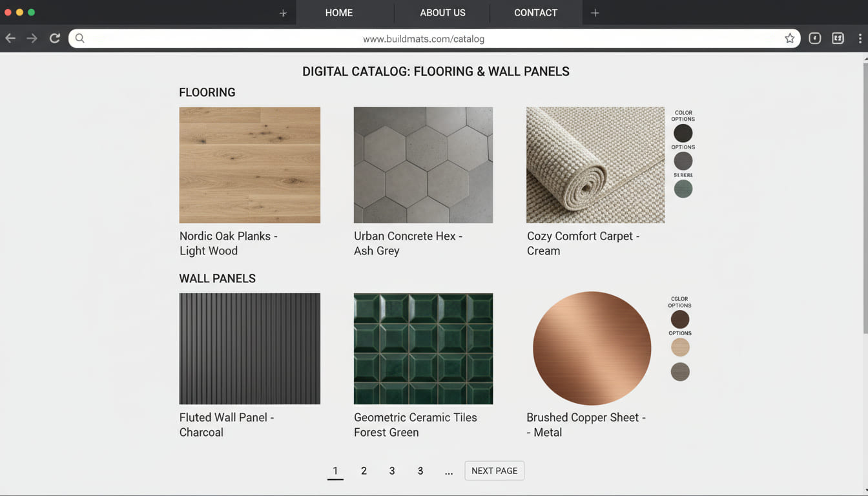Click the browser forward arrow
The height and width of the screenshot is (496, 868).
click(x=32, y=39)
